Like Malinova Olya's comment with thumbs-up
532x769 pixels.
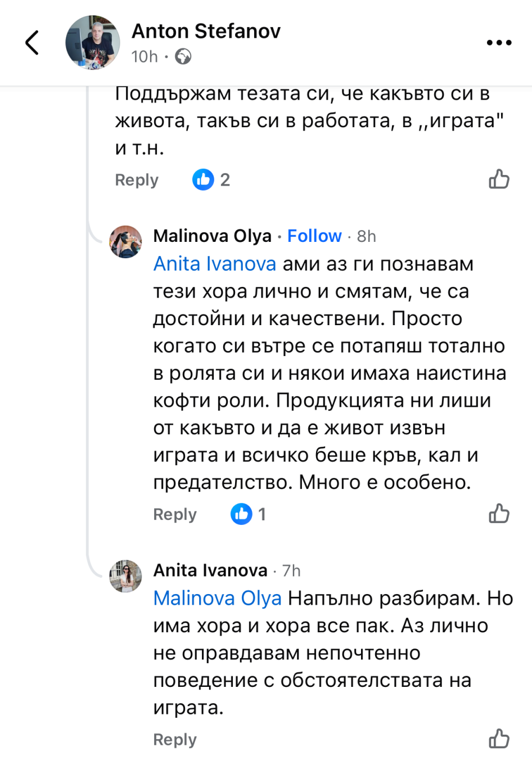tap(499, 514)
